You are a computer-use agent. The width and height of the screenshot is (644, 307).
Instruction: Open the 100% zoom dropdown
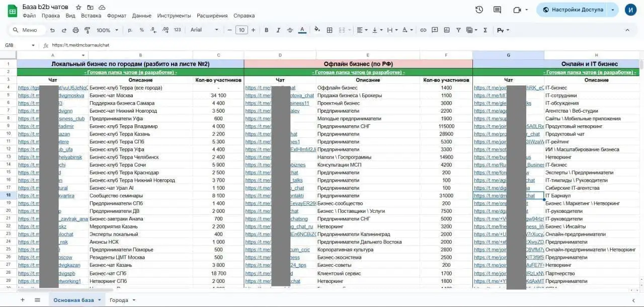[107, 30]
